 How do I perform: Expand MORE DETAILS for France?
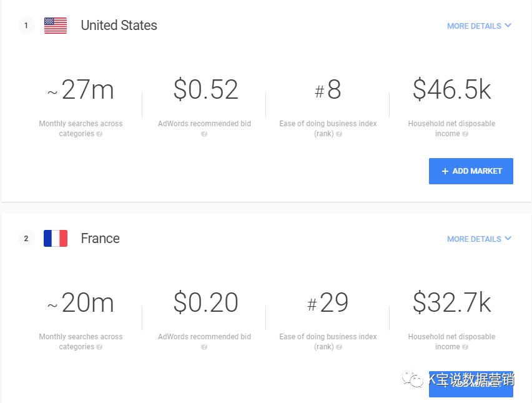tap(479, 239)
